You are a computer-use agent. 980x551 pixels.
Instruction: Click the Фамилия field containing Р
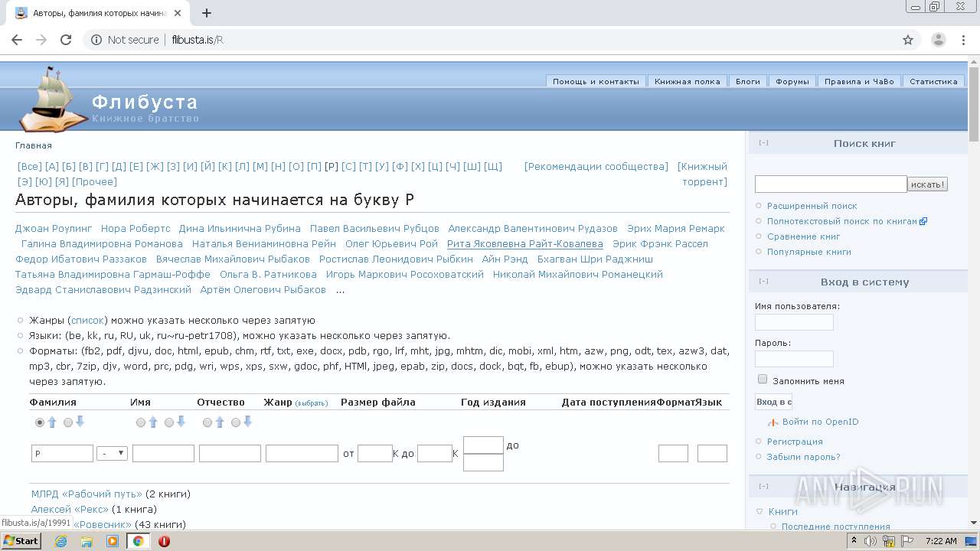tap(62, 454)
